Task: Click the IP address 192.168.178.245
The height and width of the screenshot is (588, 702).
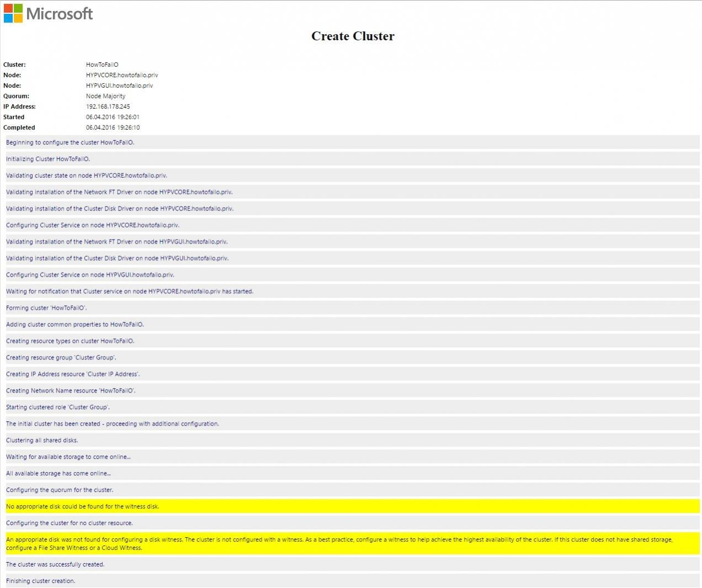Action: tap(108, 107)
